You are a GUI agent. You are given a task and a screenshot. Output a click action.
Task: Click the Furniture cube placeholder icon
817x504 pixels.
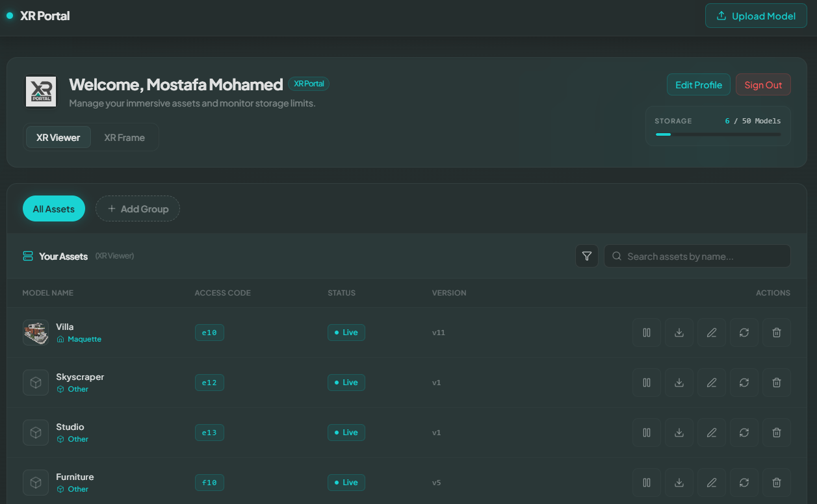tap(36, 483)
